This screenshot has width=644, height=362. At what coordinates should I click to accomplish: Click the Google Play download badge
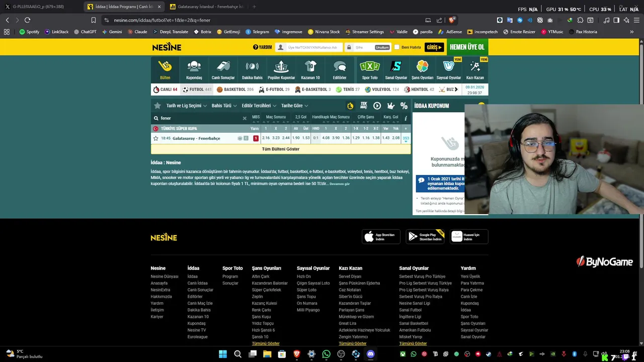point(425,236)
